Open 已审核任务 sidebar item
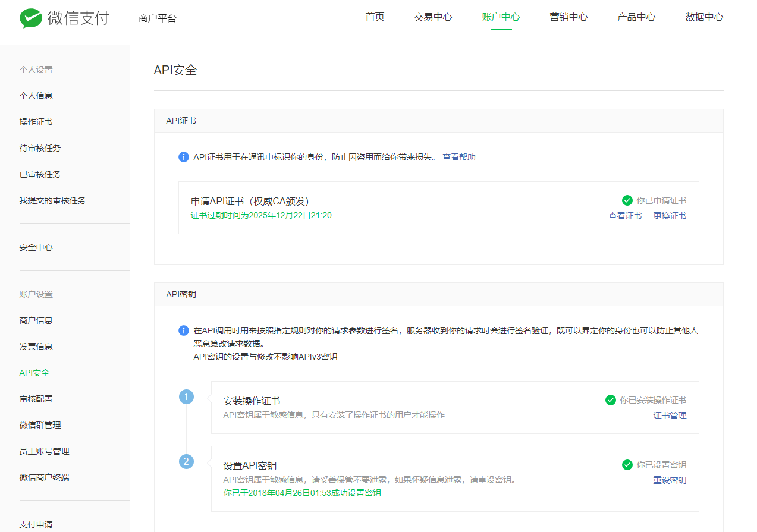757x532 pixels. point(40,174)
